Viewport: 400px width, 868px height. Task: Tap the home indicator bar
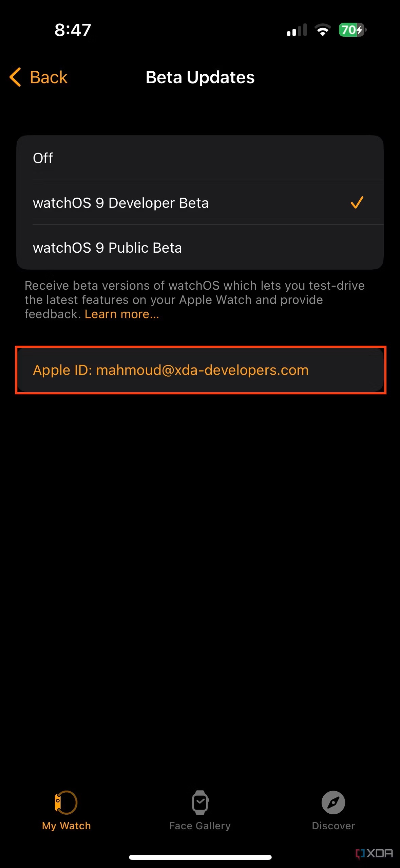pos(200,857)
